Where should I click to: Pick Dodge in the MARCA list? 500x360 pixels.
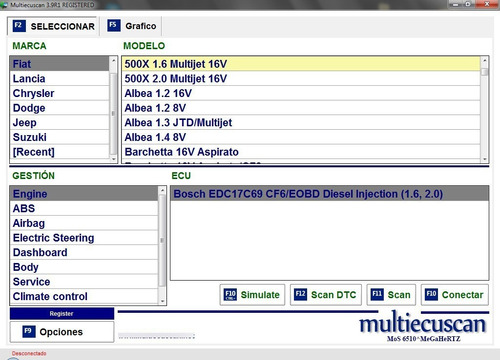pos(59,108)
